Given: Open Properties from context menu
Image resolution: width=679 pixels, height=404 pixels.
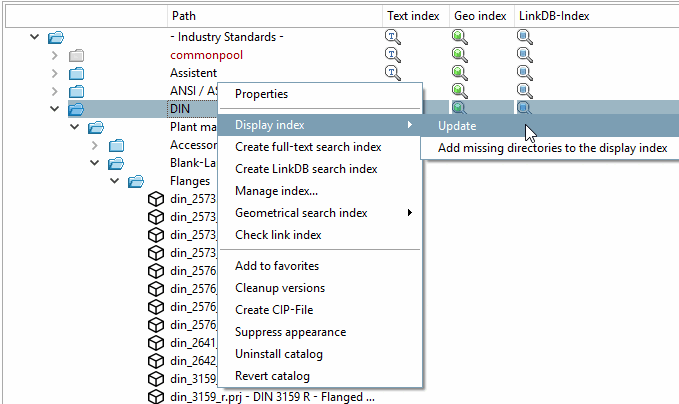Looking at the screenshot, I should tap(261, 94).
